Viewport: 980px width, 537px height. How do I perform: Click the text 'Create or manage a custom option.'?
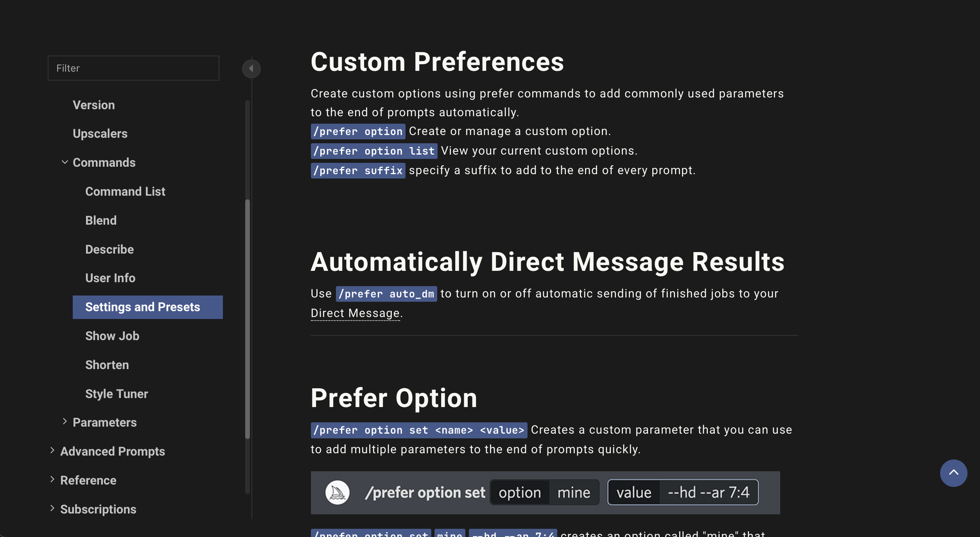[x=510, y=131]
